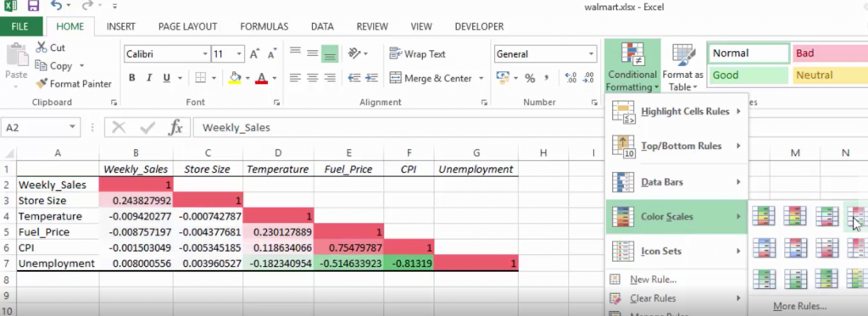
Task: Open the REVIEW tab
Action: (372, 26)
